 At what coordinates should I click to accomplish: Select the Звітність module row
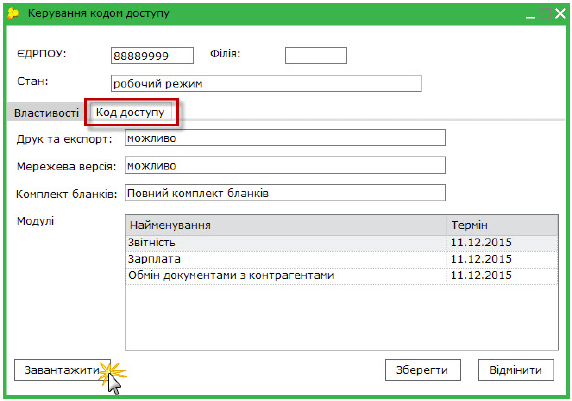coord(342,243)
